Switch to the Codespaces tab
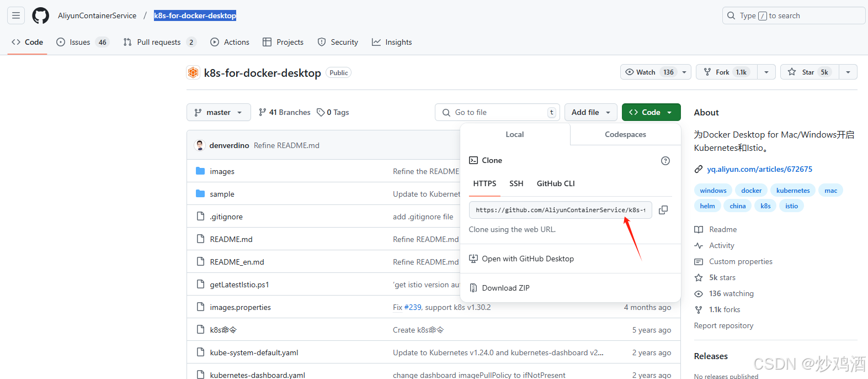This screenshot has width=868, height=379. 625,134
